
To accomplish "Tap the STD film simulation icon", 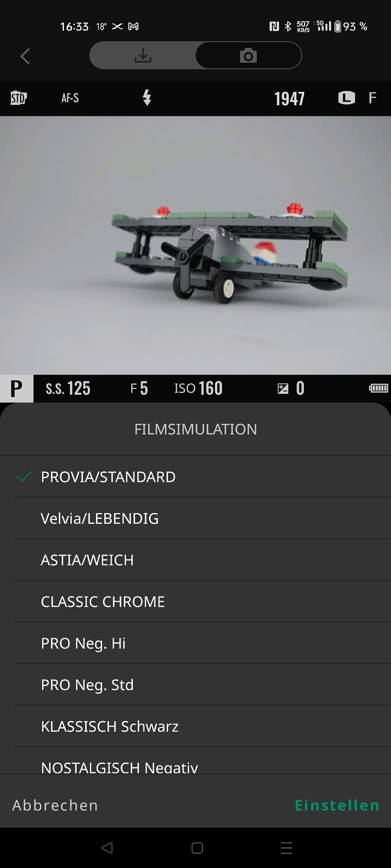I will point(19,98).
